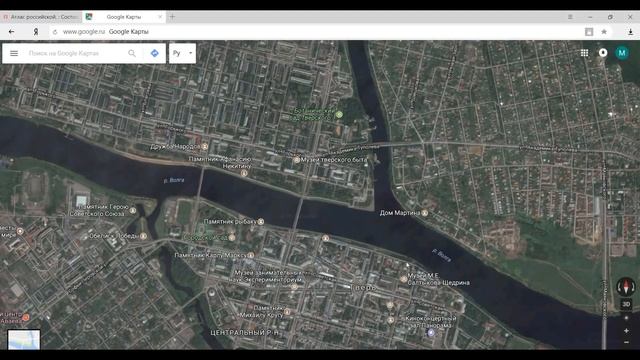Click the Yandex 'Я' home button
Viewport: 640px width, 360px height.
36,32
